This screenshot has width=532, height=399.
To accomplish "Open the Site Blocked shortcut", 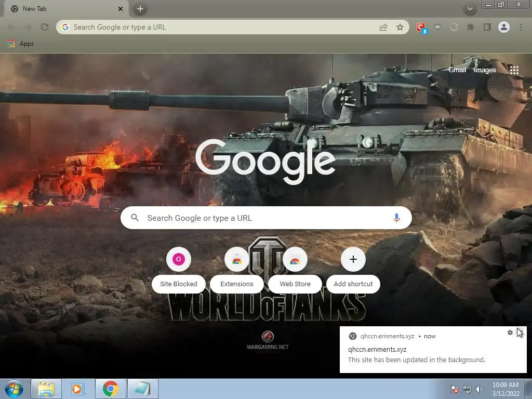I will [x=179, y=270].
